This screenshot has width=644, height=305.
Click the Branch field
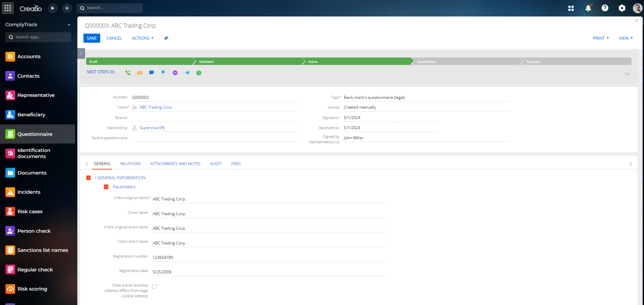[215, 118]
